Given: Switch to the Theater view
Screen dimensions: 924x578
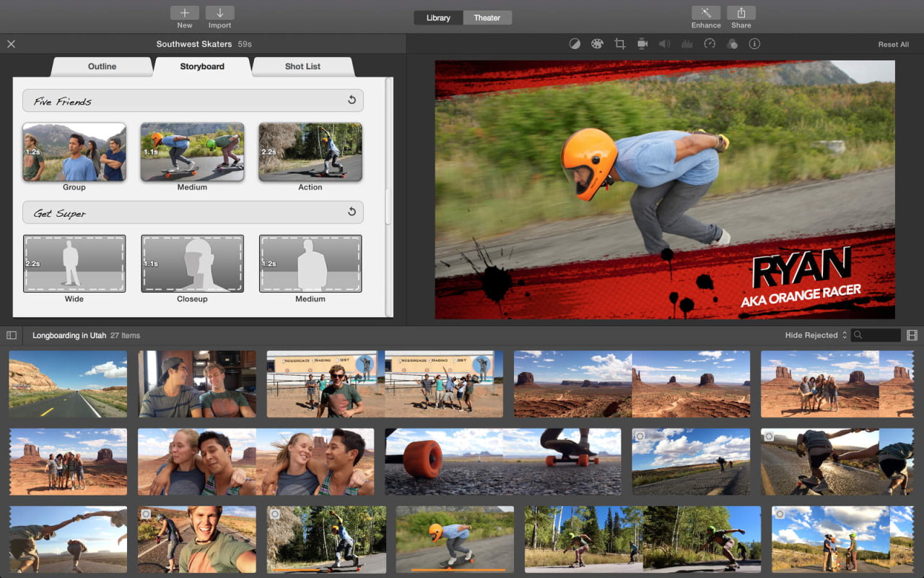Looking at the screenshot, I should tap(487, 18).
